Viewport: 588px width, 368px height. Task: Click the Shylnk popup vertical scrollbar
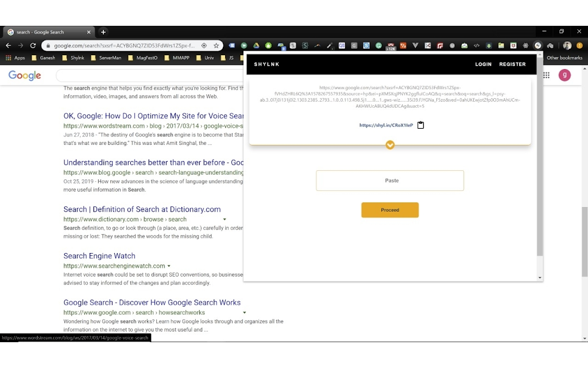coord(540,157)
